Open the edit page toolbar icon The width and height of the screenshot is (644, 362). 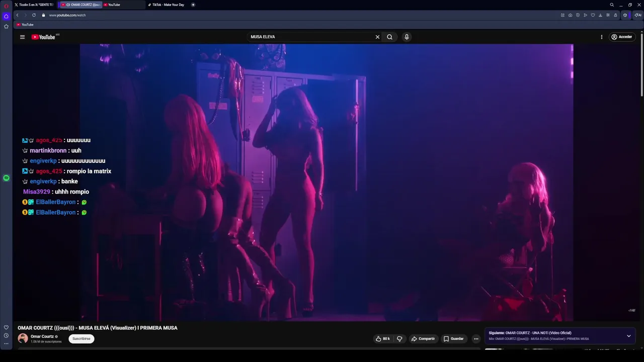point(562,15)
